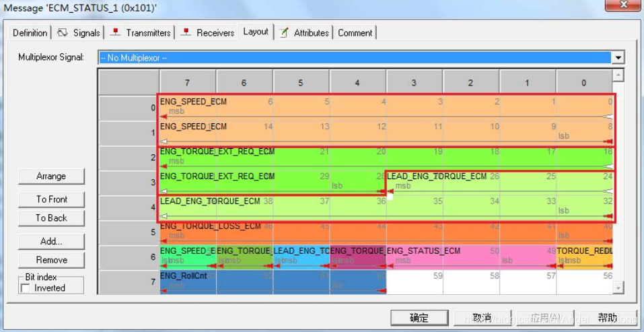Click the 取消 (Cancel) button
Screen dimensions: 644x332
pos(482,318)
